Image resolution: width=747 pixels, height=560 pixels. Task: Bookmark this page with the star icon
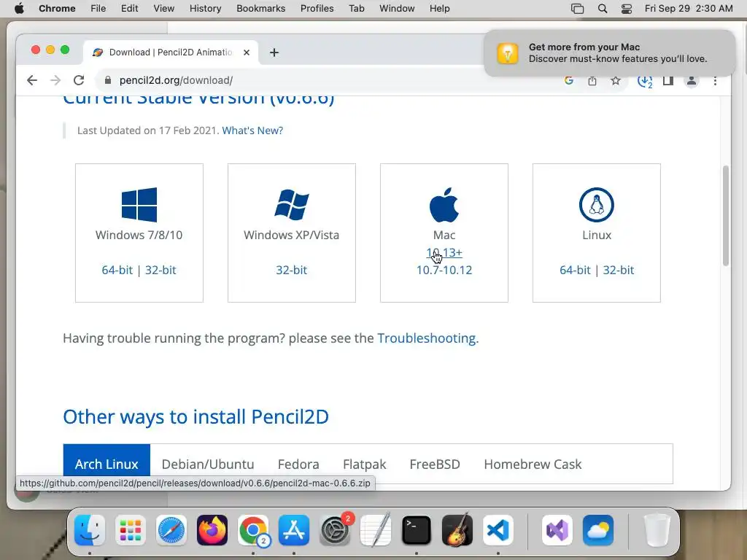(616, 80)
